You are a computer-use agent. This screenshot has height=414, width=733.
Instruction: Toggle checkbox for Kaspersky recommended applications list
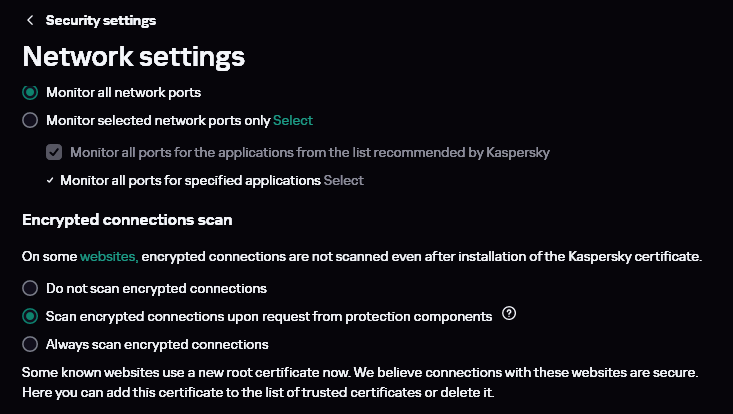coord(54,153)
